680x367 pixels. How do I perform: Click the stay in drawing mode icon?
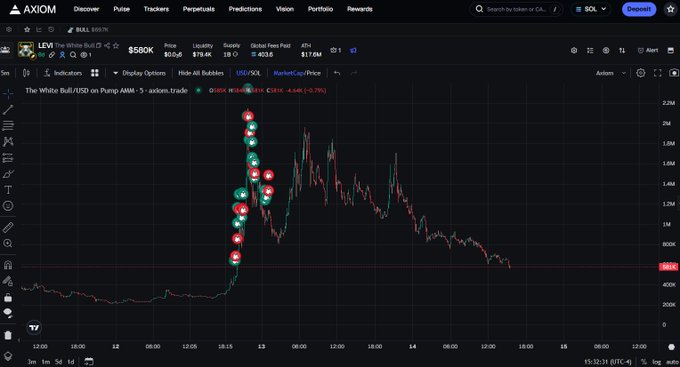(8, 281)
